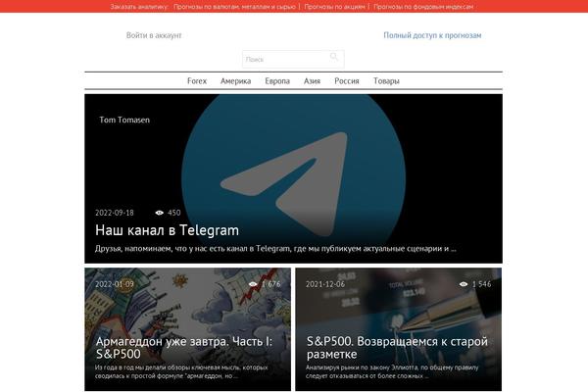Click the view count 1 676

click(x=271, y=284)
